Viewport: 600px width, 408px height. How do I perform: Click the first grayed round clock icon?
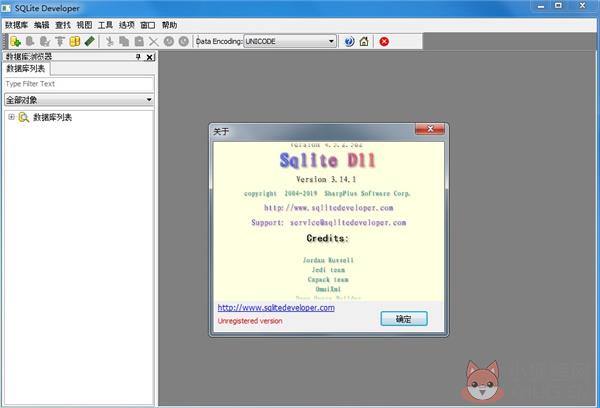169,41
